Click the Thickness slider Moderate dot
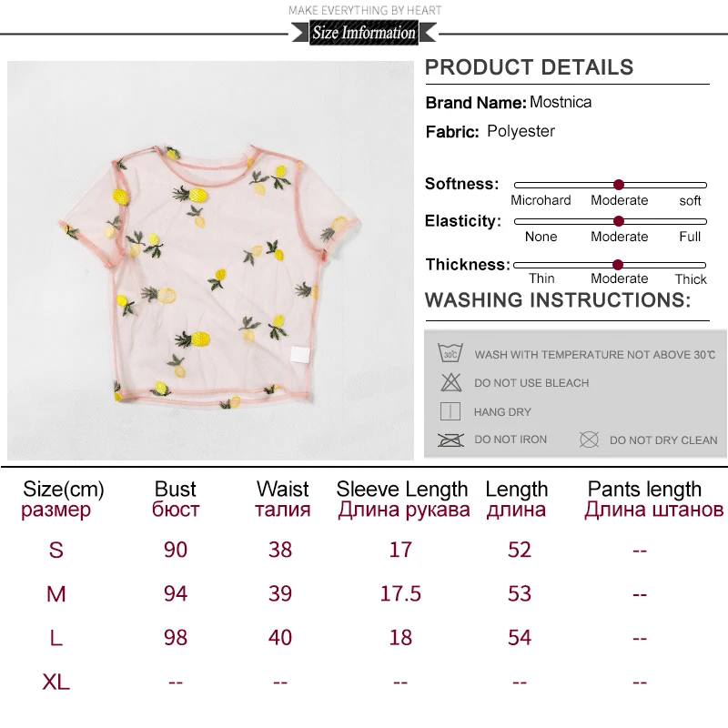The image size is (728, 728). pos(618,265)
